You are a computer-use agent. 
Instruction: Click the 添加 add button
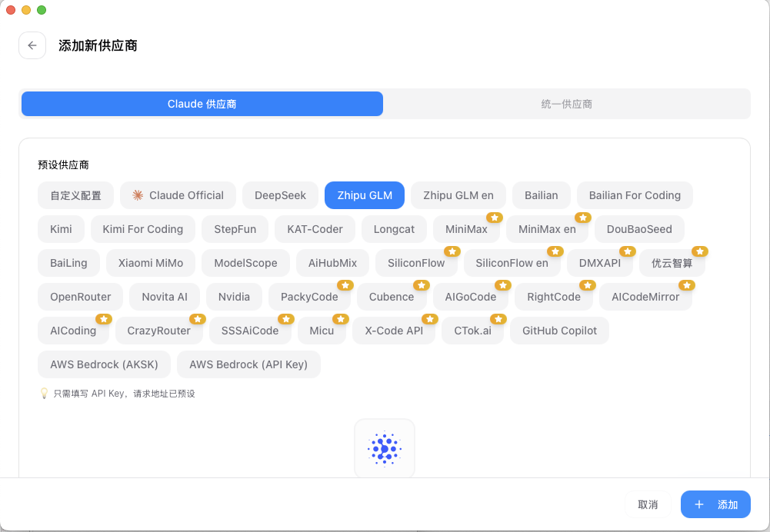pos(715,504)
